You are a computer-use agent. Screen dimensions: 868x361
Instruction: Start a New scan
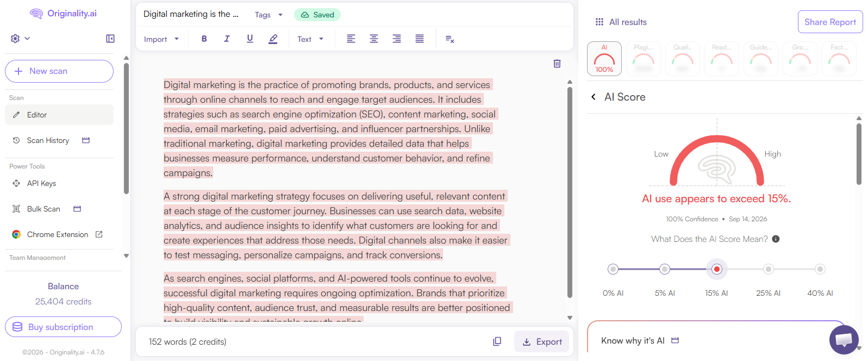[59, 71]
